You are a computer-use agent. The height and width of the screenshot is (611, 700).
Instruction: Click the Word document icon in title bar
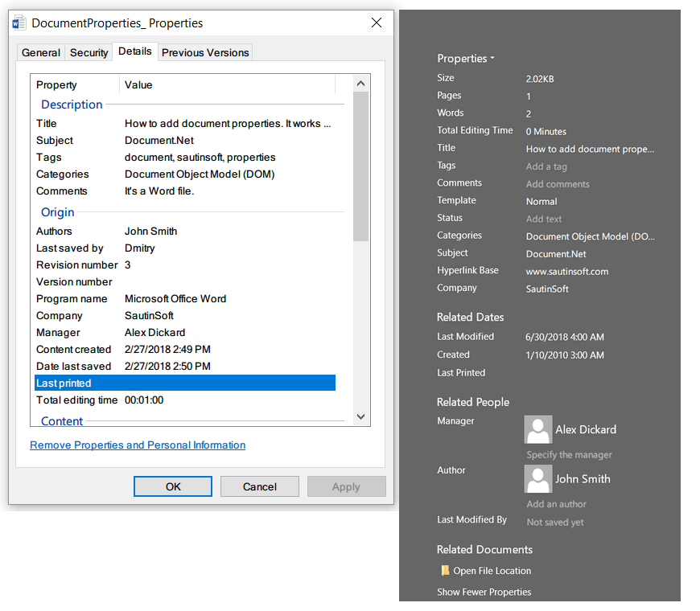[20, 23]
